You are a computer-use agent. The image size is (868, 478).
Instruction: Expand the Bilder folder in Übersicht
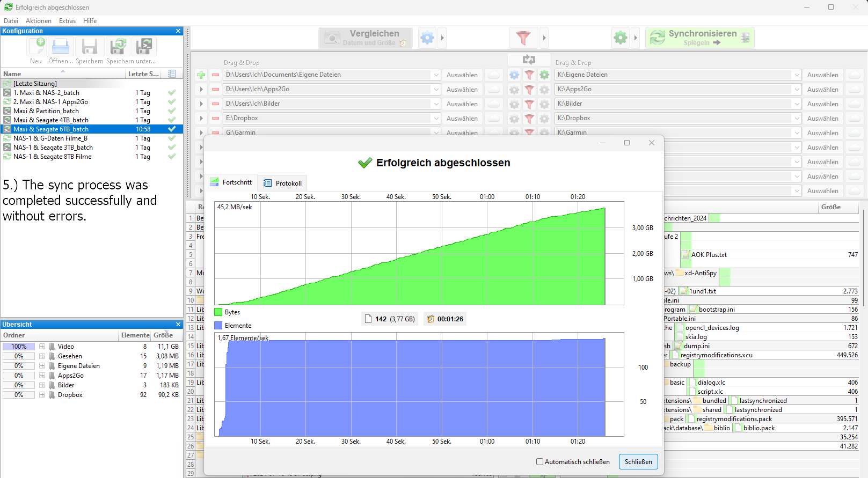click(x=42, y=385)
